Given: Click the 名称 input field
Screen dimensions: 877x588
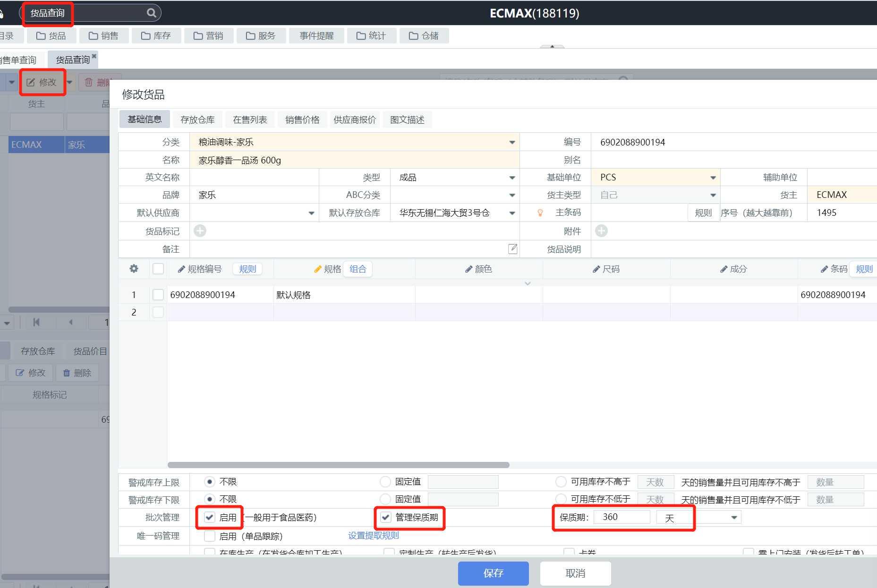Looking at the screenshot, I should (x=354, y=160).
